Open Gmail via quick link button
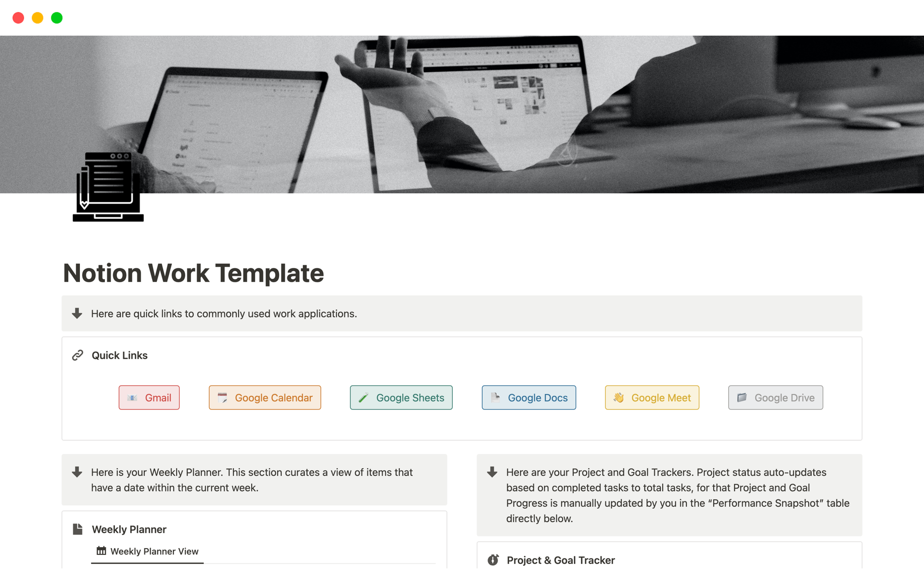924x578 pixels. [149, 397]
